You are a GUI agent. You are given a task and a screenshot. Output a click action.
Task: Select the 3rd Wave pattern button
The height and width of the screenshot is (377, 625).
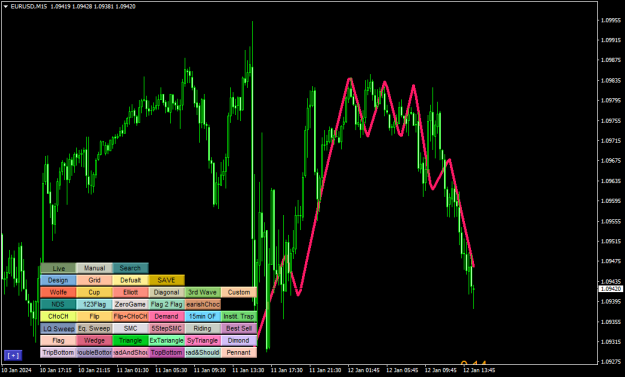click(202, 292)
